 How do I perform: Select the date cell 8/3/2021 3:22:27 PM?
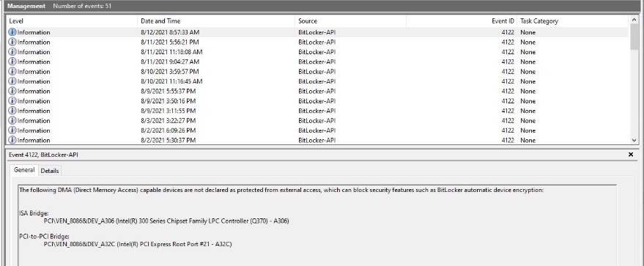click(x=169, y=121)
